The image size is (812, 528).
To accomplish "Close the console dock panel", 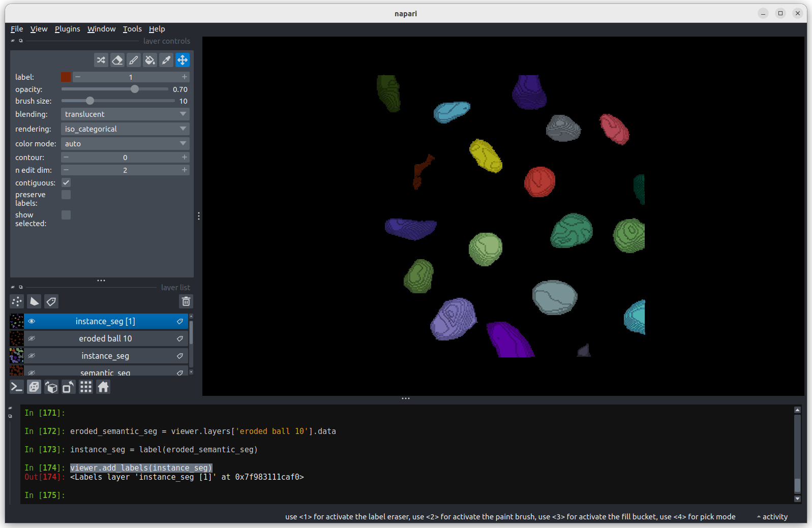I will pos(10,408).
